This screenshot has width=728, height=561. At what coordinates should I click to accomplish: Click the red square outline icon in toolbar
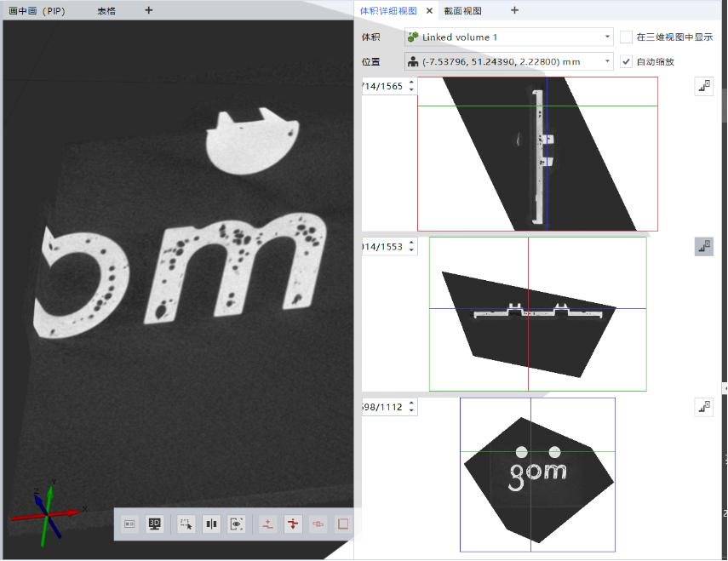(343, 524)
